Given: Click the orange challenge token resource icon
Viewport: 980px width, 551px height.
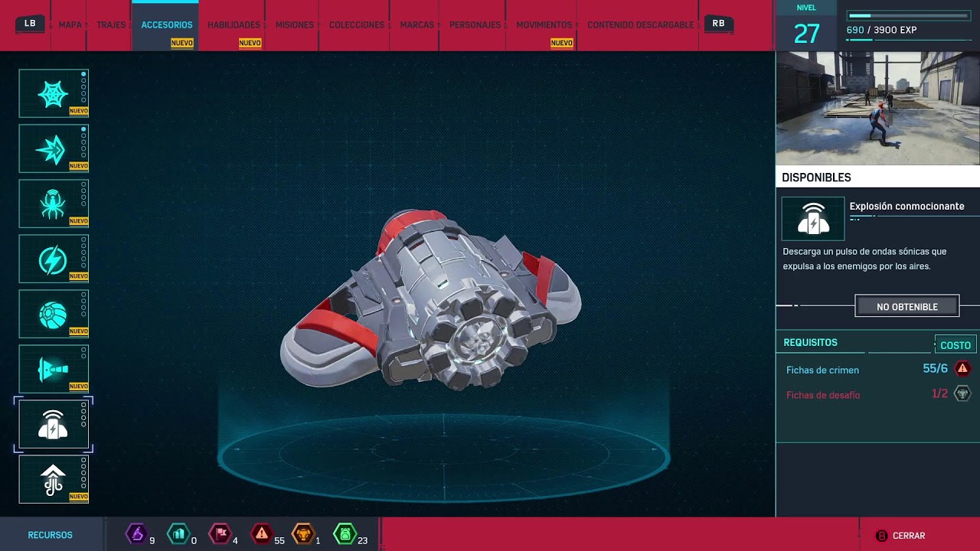Looking at the screenshot, I should pos(304,534).
